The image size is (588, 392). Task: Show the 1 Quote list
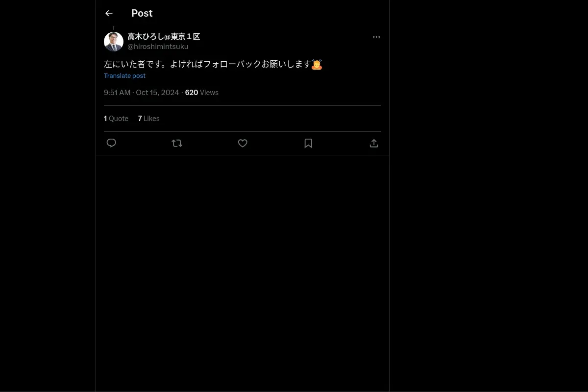pos(116,119)
